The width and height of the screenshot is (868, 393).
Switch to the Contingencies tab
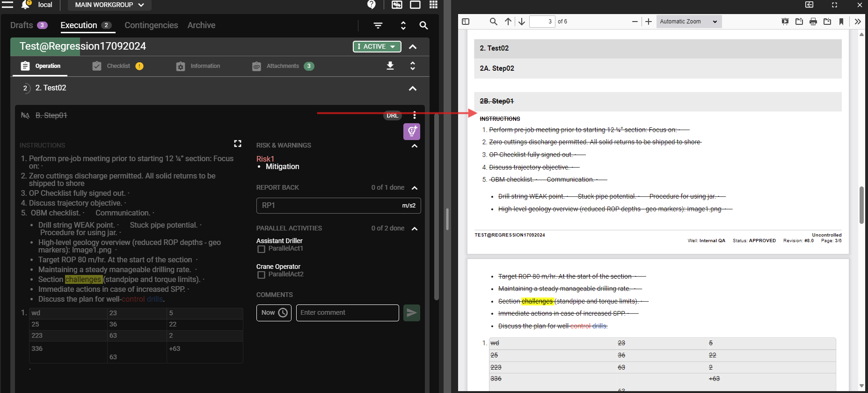(151, 25)
